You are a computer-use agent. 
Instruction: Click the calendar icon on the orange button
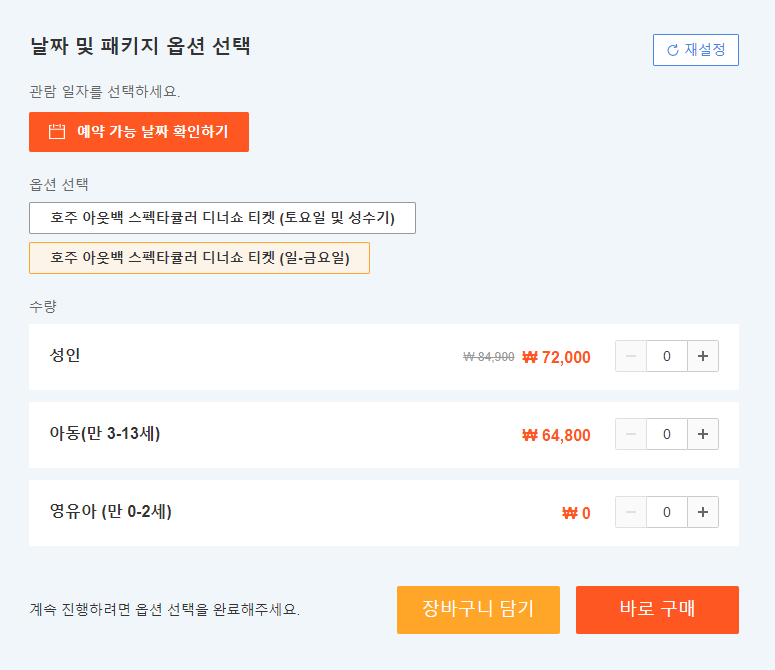point(57,131)
